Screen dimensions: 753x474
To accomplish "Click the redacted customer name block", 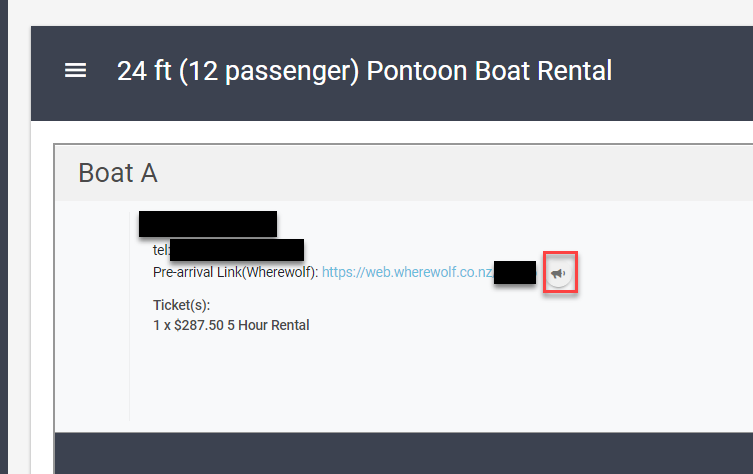I will [x=208, y=224].
